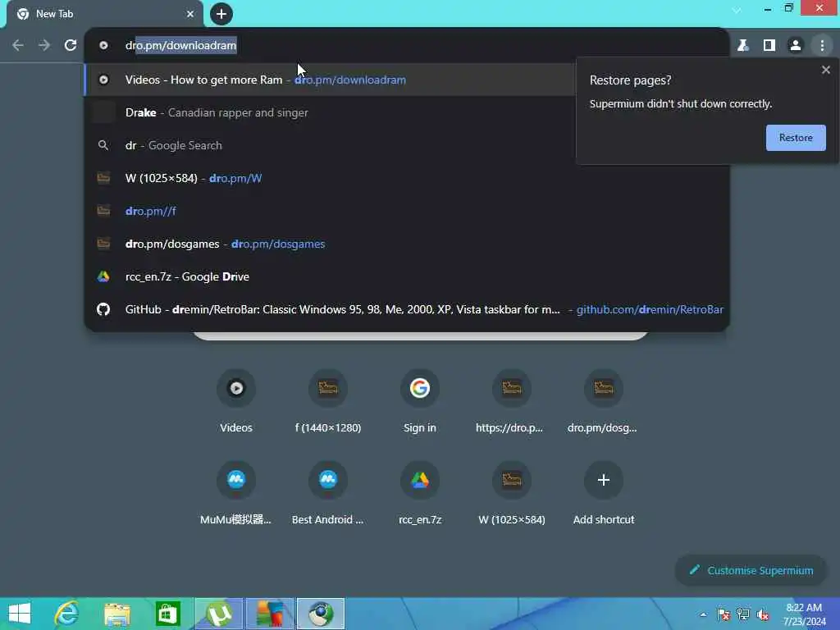840x630 pixels.
Task: Select the New Tab tab
Action: [x=104, y=14]
